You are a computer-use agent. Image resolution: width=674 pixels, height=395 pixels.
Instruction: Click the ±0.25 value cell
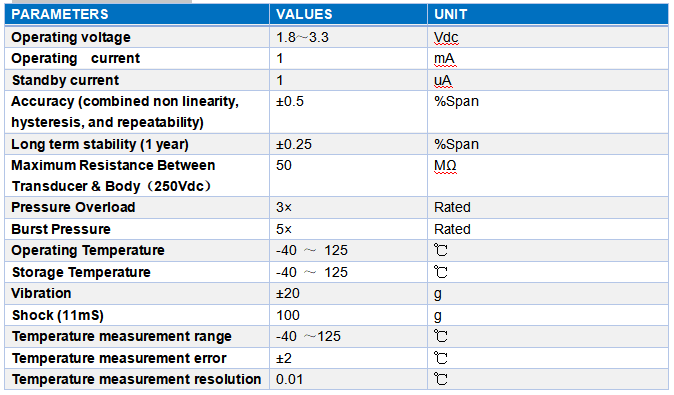(x=348, y=144)
